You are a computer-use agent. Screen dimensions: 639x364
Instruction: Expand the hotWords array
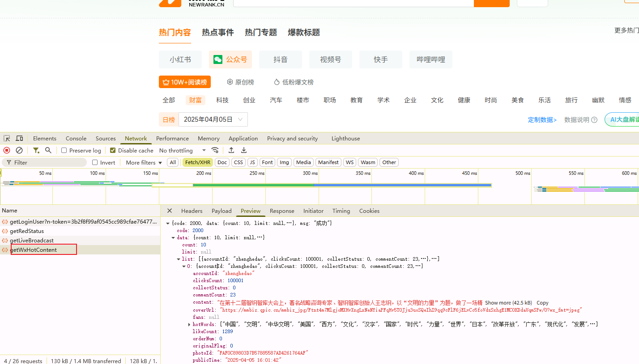(x=189, y=324)
